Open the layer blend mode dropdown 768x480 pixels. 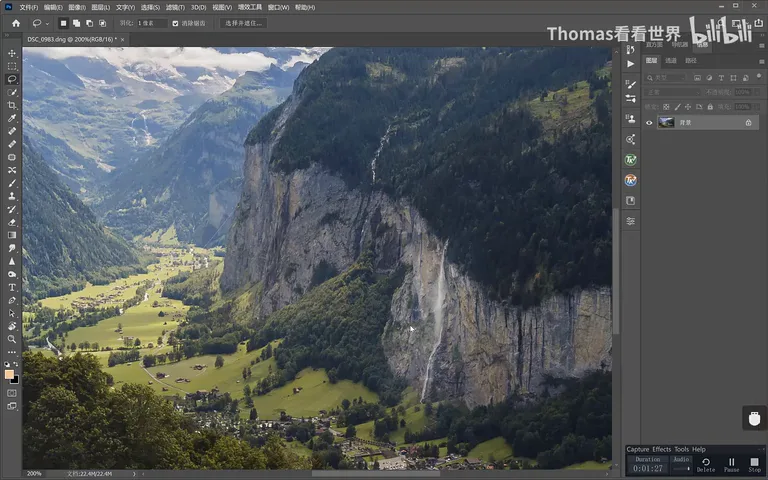[673, 92]
